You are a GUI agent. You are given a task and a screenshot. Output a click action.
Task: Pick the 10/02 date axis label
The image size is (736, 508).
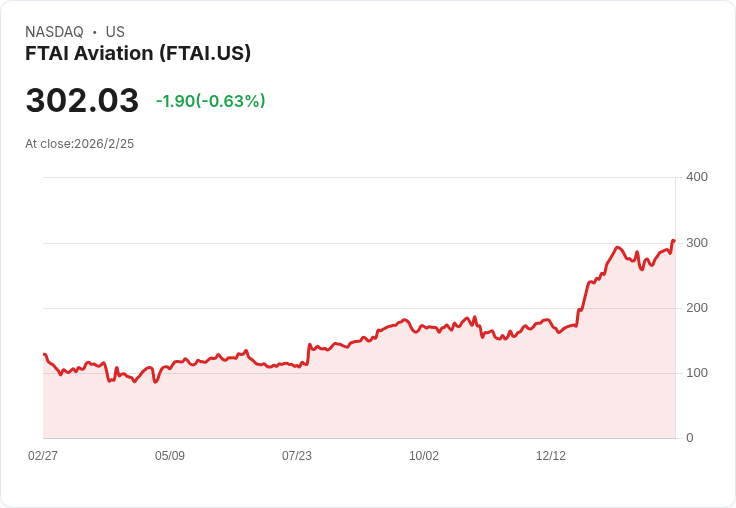pyautogui.click(x=424, y=456)
